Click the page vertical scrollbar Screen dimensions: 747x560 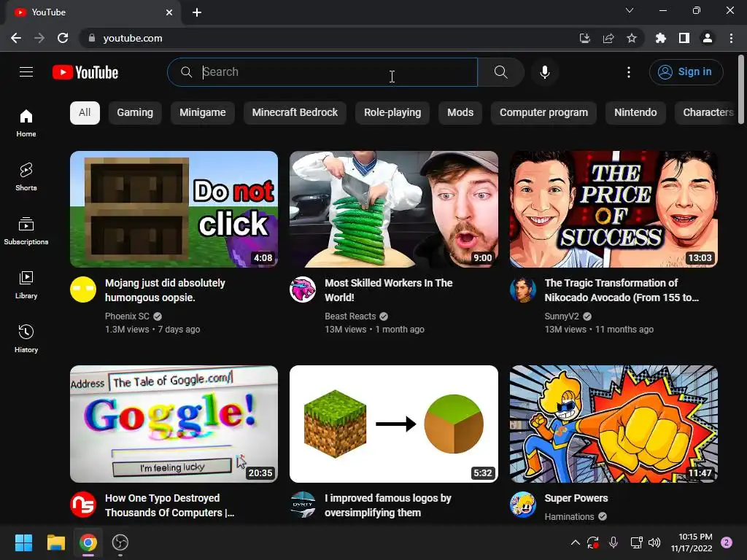(741, 90)
